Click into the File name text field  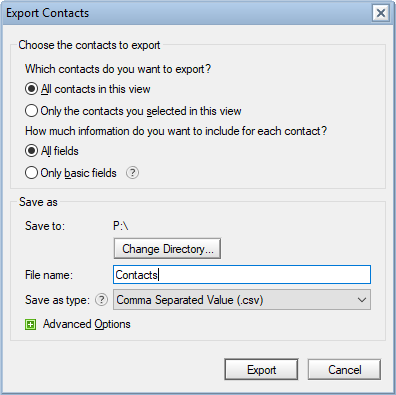click(242, 275)
